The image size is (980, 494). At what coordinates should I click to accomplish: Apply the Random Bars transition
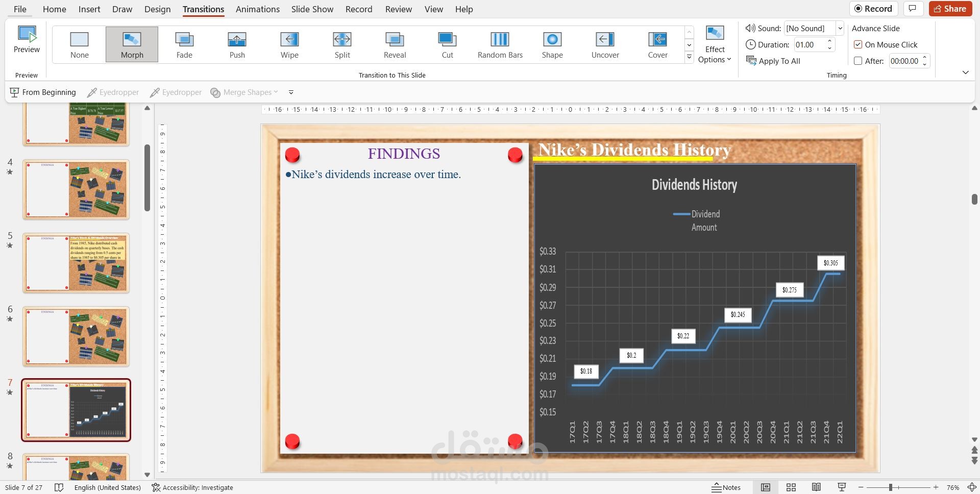pos(500,45)
